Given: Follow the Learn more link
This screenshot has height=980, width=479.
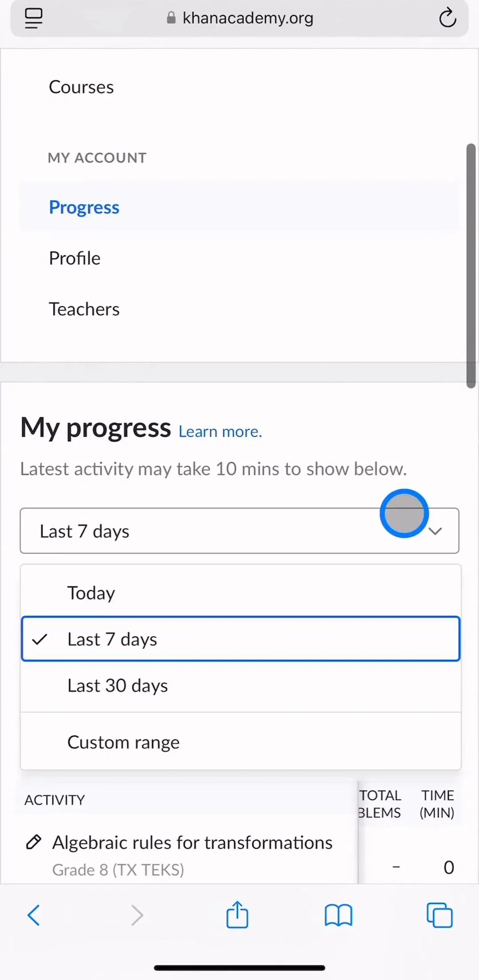Looking at the screenshot, I should click(x=220, y=431).
